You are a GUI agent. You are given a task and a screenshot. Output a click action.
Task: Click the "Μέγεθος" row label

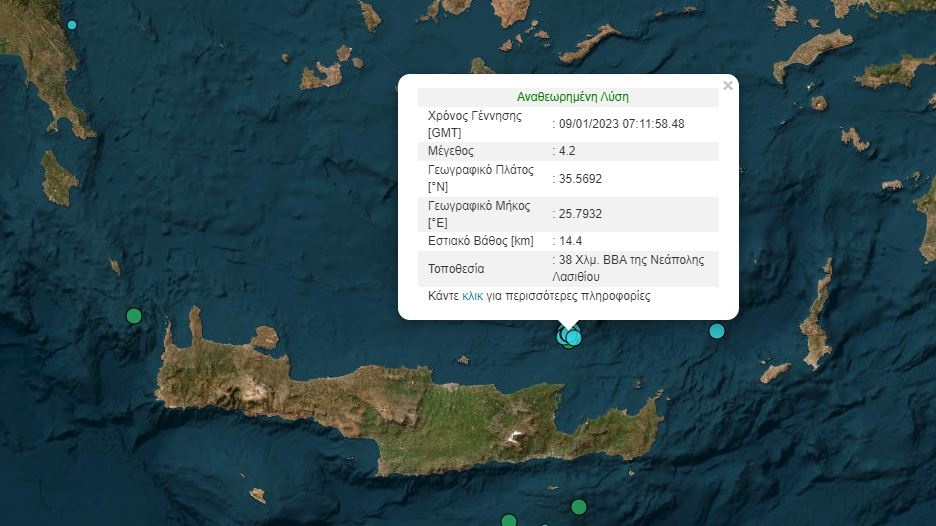(x=451, y=151)
